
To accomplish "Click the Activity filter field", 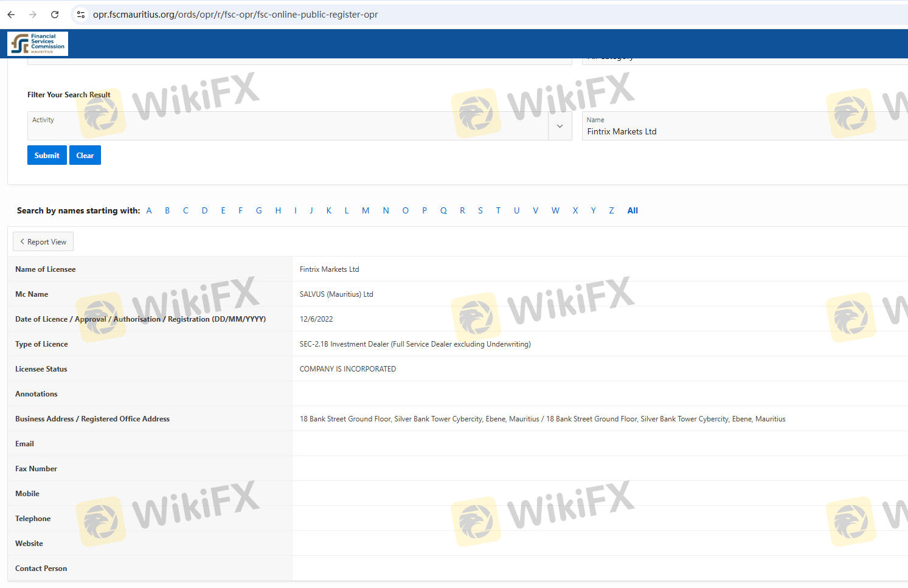I will pos(287,126).
